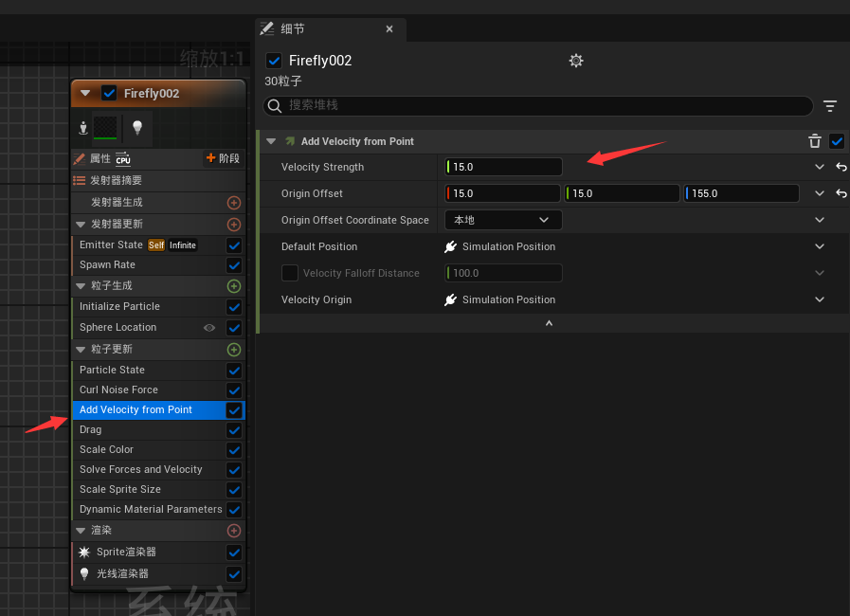Add module to 粒子生成 group

tap(234, 286)
